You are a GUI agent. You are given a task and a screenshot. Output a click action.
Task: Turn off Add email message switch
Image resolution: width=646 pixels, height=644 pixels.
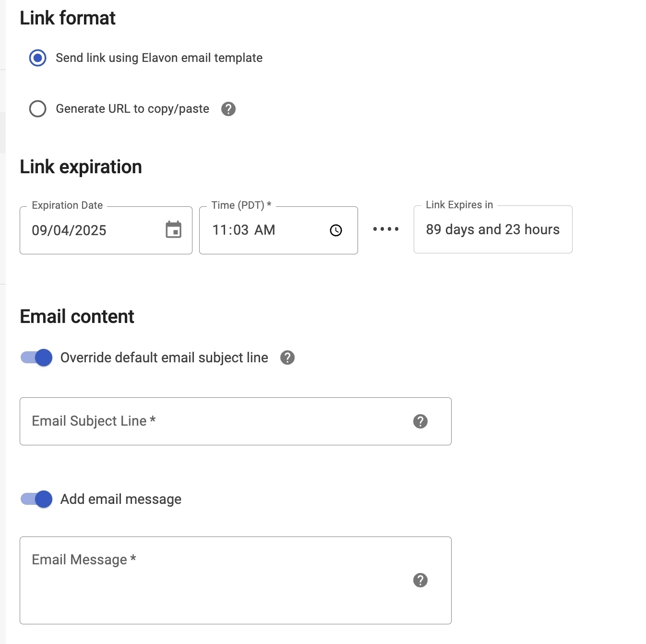(36, 499)
